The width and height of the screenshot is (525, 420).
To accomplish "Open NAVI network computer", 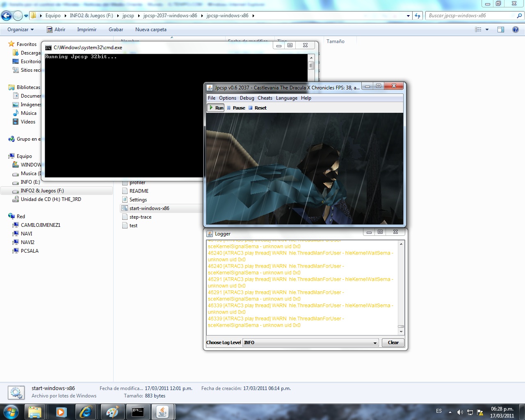I will (x=27, y=234).
